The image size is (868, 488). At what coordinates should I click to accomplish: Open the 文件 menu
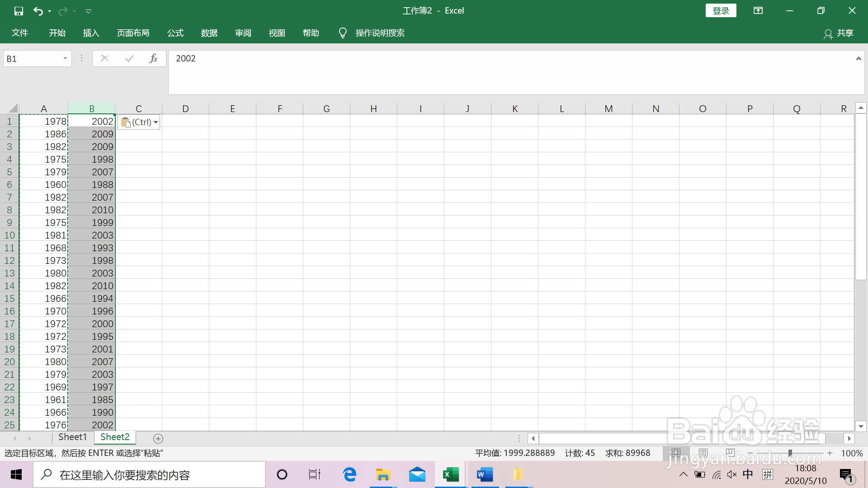click(20, 33)
